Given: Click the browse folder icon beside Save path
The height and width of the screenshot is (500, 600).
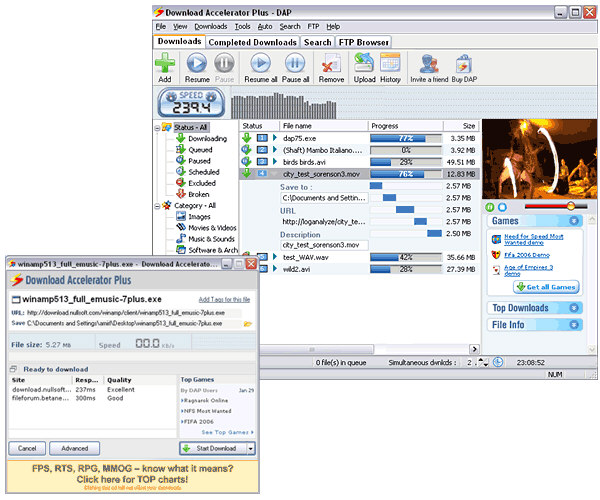Looking at the screenshot, I should (247, 324).
